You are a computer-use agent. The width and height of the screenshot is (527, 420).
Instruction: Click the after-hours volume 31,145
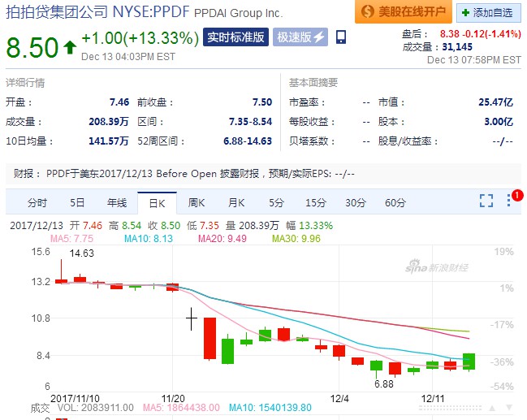tap(457, 47)
